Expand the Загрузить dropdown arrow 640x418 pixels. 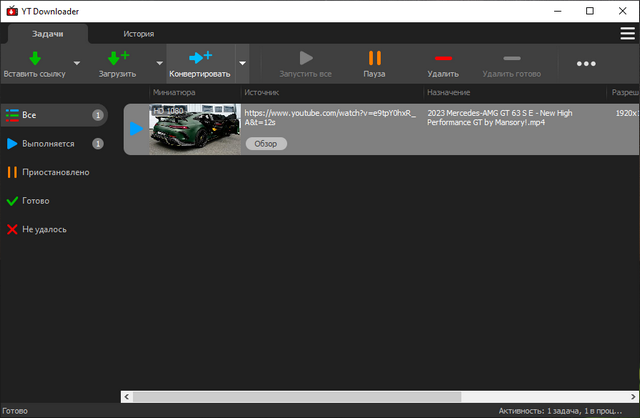pyautogui.click(x=159, y=64)
